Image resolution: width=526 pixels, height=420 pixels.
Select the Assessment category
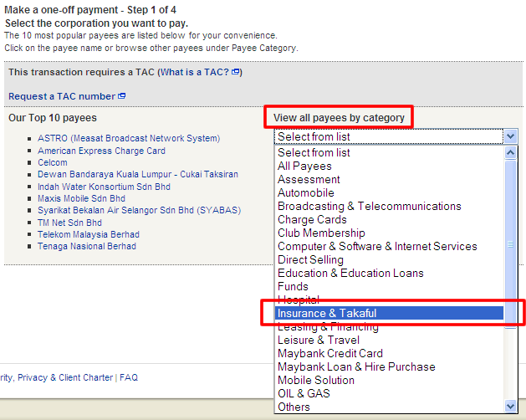click(x=389, y=180)
